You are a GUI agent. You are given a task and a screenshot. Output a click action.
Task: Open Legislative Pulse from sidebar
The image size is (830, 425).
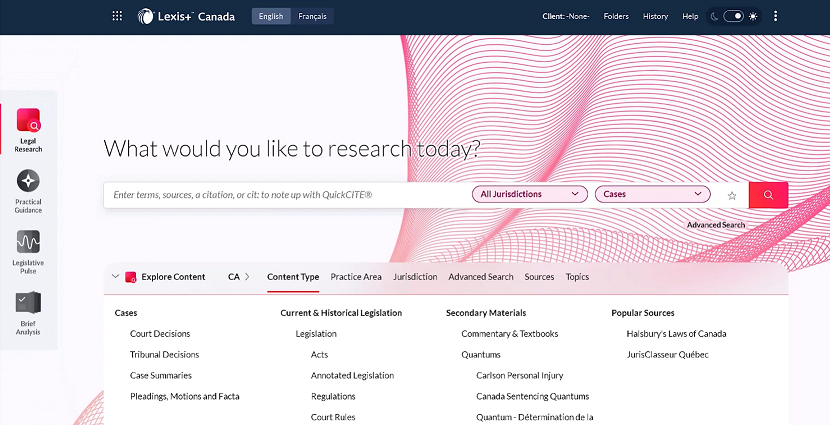click(28, 252)
